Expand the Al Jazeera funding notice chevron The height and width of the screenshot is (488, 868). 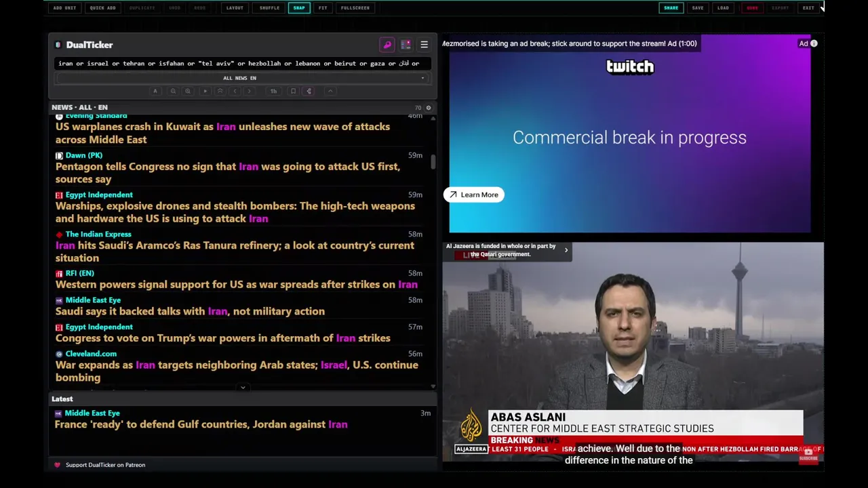[x=566, y=250]
